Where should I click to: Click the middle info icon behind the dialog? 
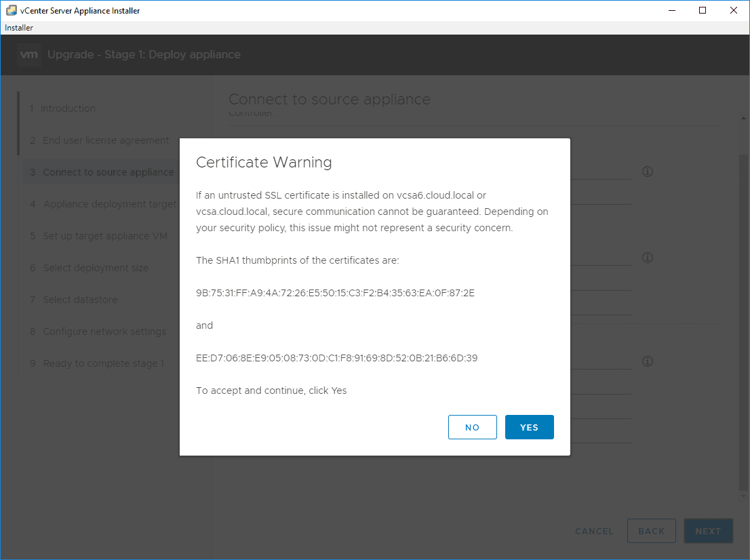[647, 258]
